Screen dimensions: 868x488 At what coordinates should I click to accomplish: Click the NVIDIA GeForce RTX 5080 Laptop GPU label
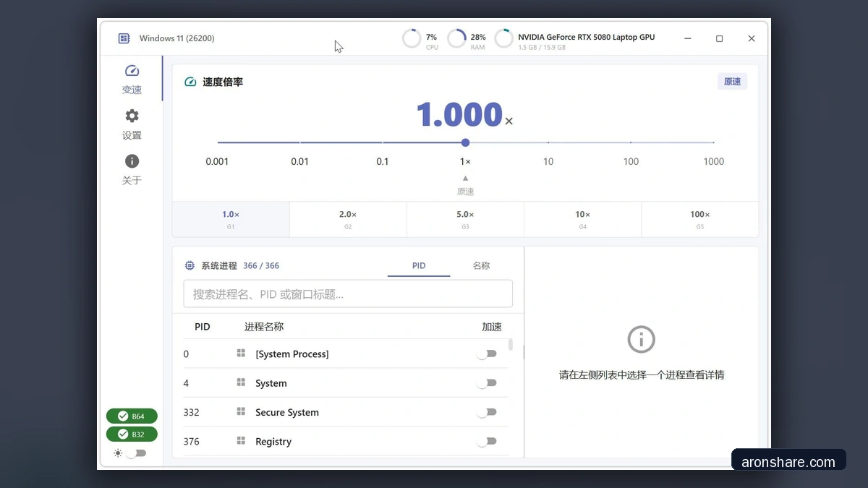pos(587,36)
